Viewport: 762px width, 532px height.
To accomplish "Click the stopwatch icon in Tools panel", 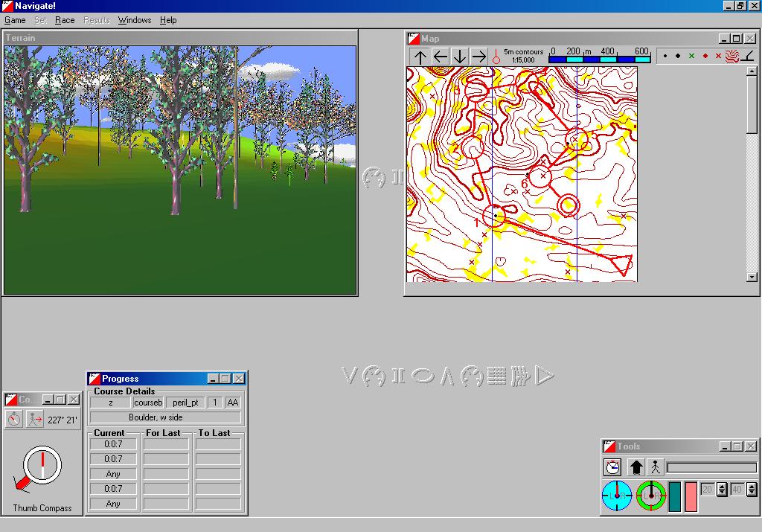I will [x=612, y=467].
